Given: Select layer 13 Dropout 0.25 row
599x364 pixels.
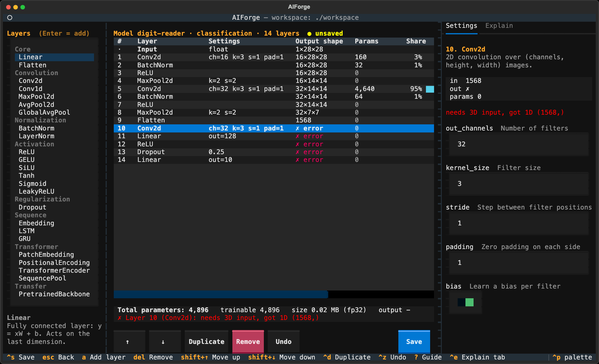Looking at the screenshot, I should click(274, 152).
